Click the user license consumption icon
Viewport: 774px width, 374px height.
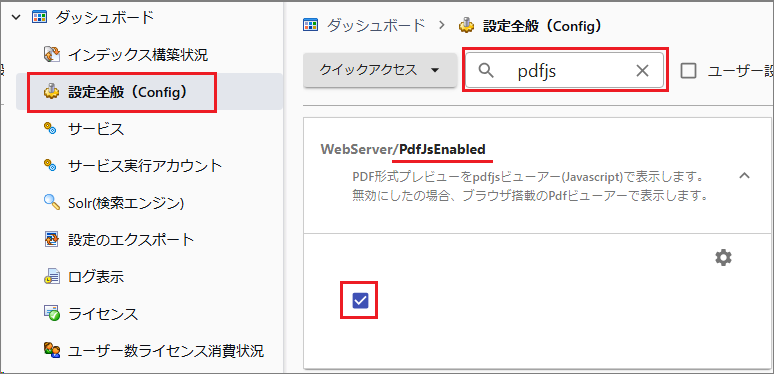pyautogui.click(x=52, y=350)
